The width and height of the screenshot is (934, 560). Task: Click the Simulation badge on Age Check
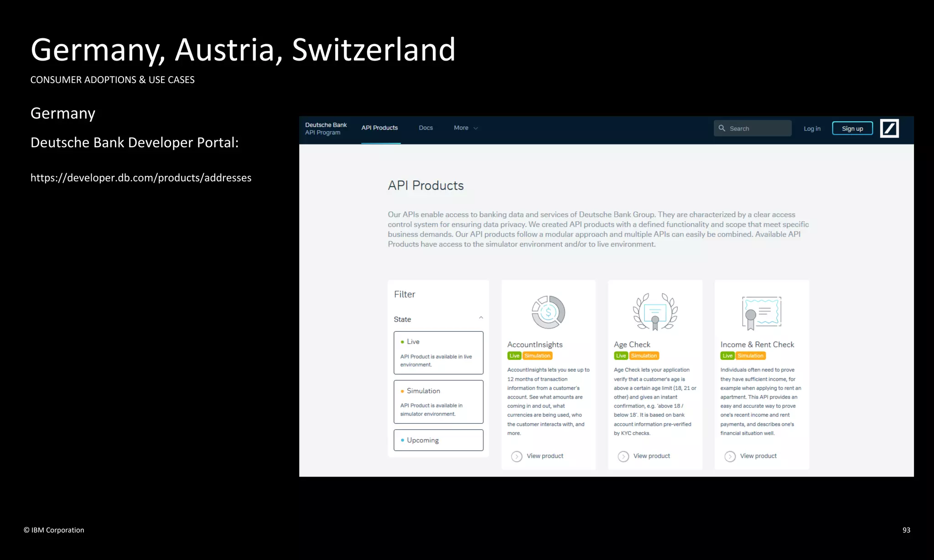point(644,356)
